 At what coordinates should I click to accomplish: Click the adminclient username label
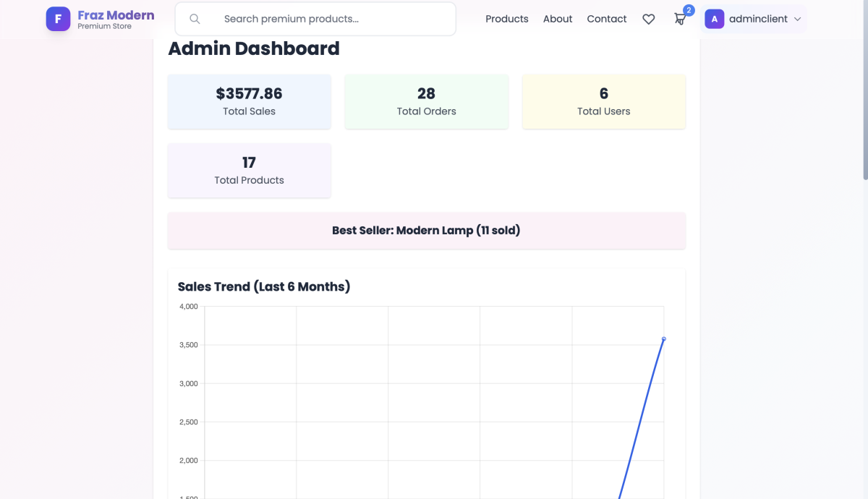coord(758,20)
